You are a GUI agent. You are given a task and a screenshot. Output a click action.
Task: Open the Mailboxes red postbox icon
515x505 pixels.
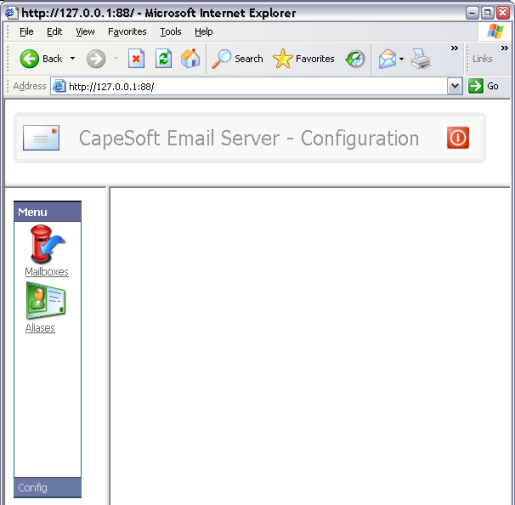coord(47,244)
